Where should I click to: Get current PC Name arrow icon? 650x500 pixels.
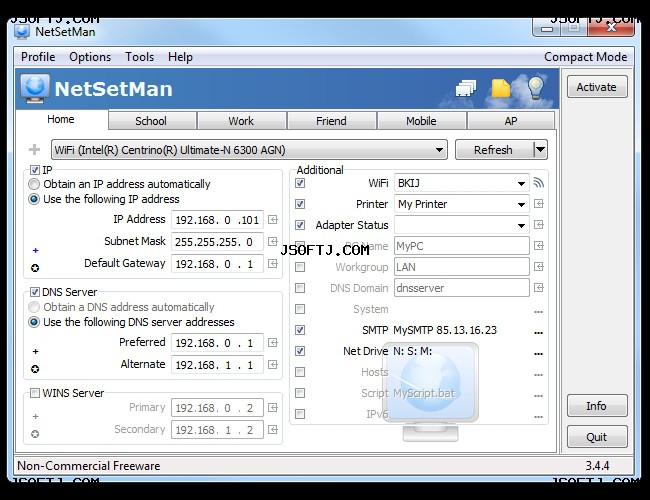[538, 246]
